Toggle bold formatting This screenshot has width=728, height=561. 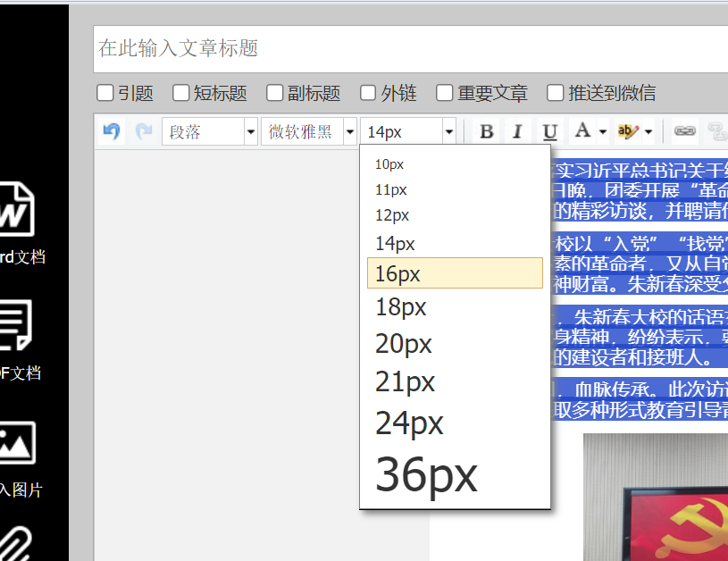(486, 132)
